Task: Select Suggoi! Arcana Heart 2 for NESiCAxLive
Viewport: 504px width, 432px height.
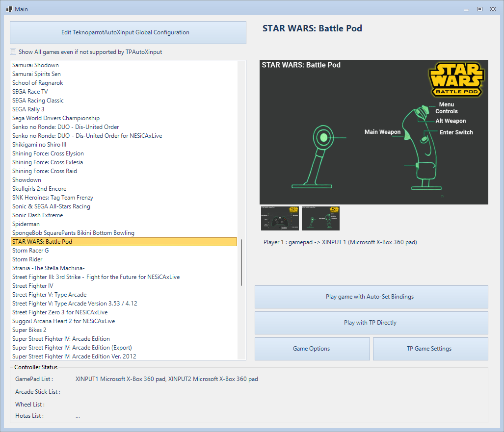Action: pos(124,321)
